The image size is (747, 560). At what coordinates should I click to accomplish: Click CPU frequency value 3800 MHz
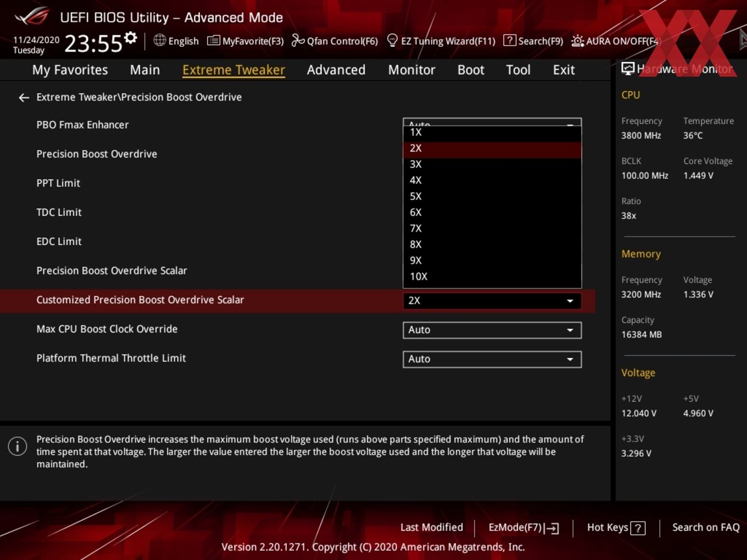coord(641,136)
